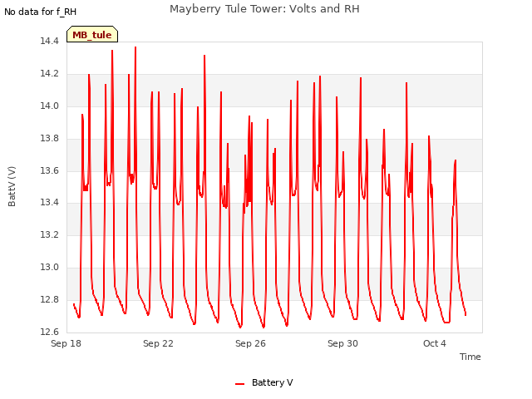Image resolution: width=532 pixels, height=399 pixels.
Task: Click the Sep 22 date tick
Action: click(x=158, y=343)
